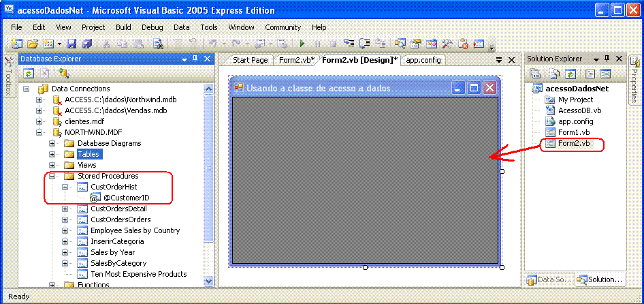Open the Error List toolbar icon
Screen dimensions: 644x304
click(464, 44)
